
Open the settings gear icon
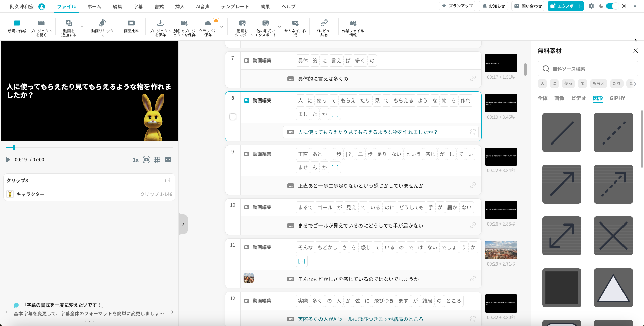pos(591,6)
